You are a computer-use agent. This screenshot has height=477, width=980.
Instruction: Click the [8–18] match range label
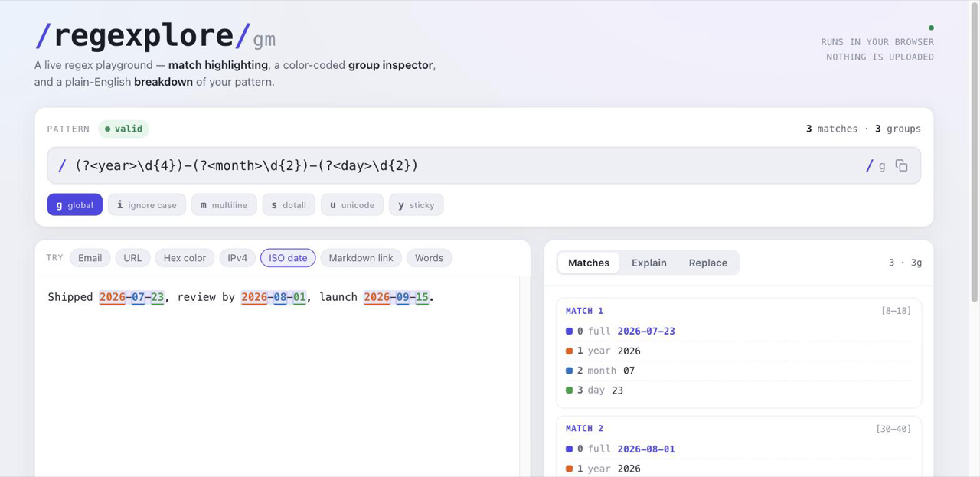point(897,311)
